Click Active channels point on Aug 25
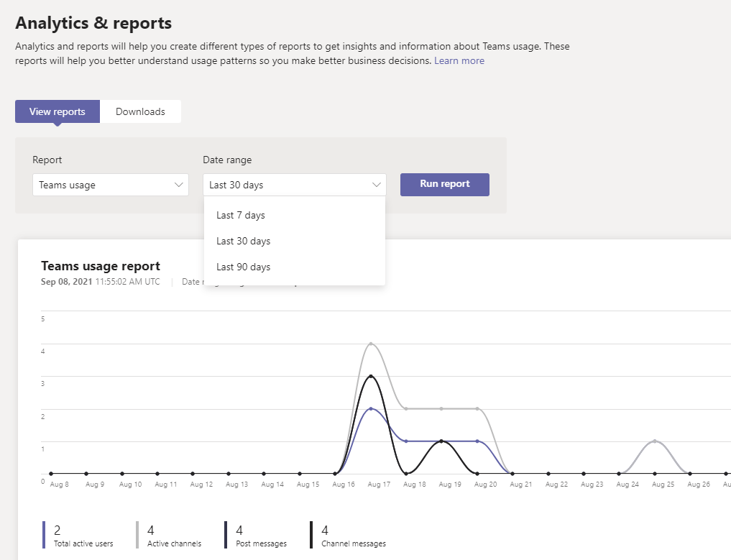 (655, 441)
